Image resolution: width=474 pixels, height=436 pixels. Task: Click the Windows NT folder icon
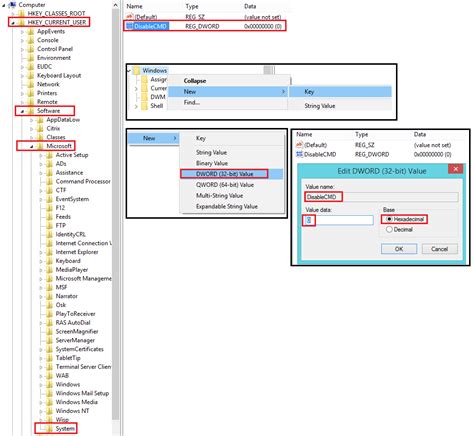(x=49, y=411)
